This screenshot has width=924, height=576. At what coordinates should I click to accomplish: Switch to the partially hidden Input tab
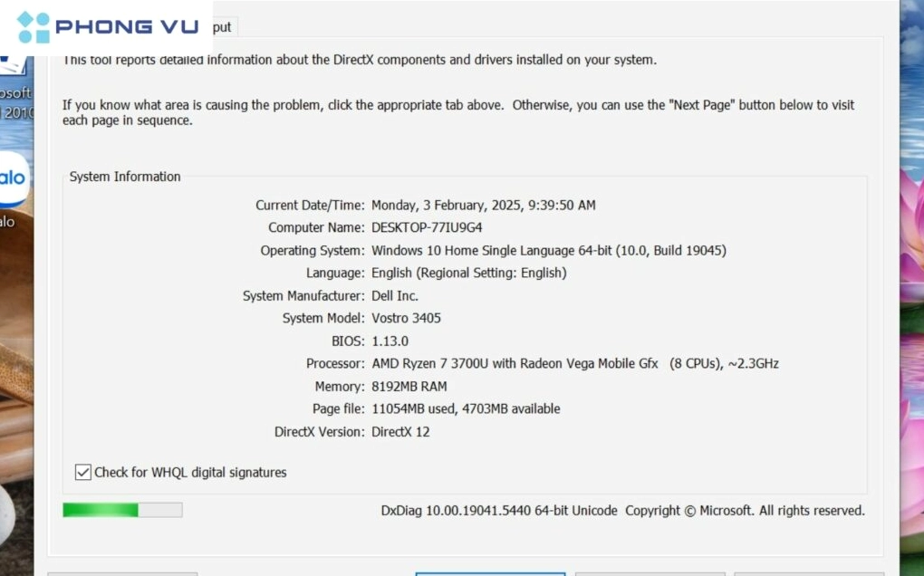click(221, 27)
